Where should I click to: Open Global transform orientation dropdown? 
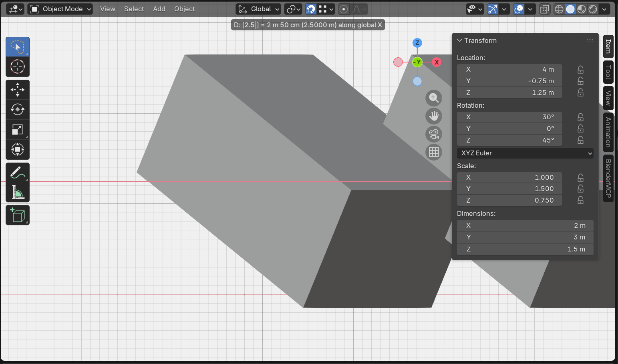258,9
